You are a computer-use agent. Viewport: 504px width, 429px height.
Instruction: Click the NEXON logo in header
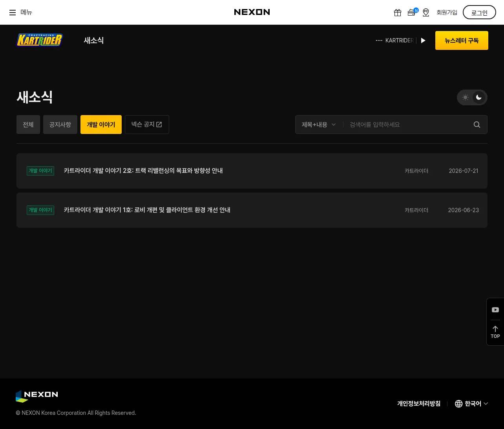tap(252, 12)
